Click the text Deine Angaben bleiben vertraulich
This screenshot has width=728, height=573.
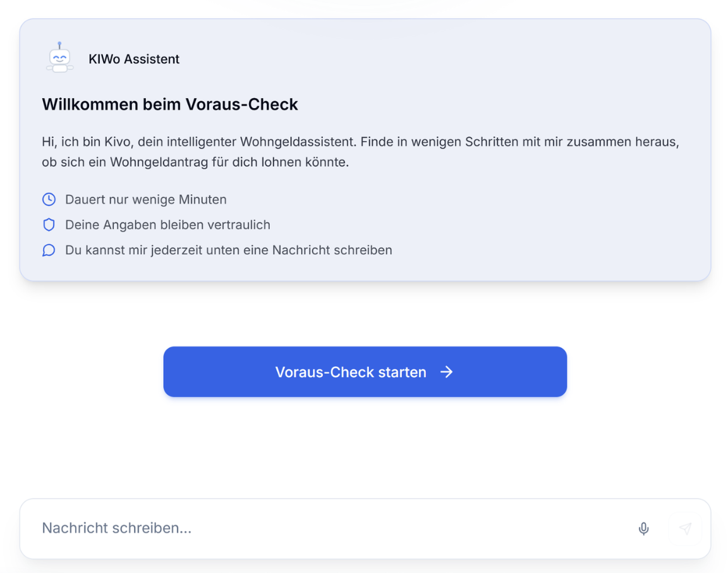167,225
